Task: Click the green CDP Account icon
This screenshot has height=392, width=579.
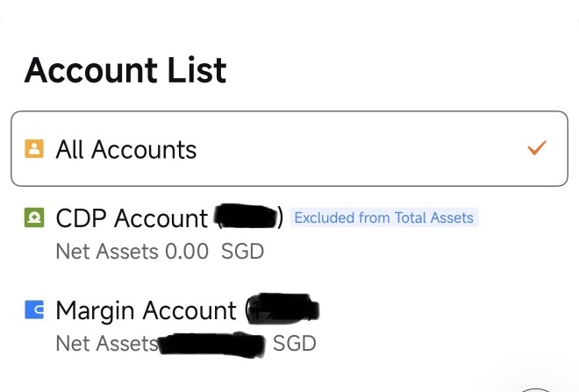Action: pyautogui.click(x=34, y=217)
